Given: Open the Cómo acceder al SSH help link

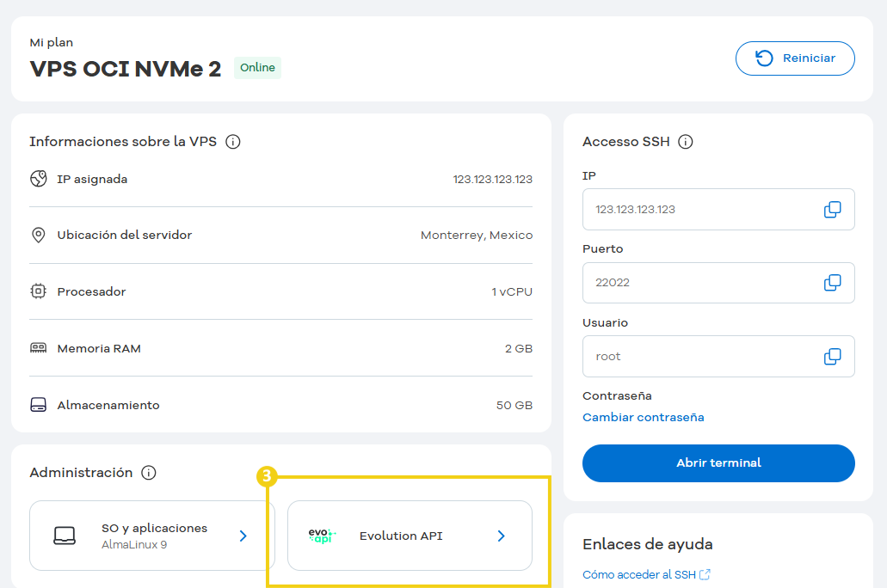Looking at the screenshot, I should pyautogui.click(x=640, y=574).
